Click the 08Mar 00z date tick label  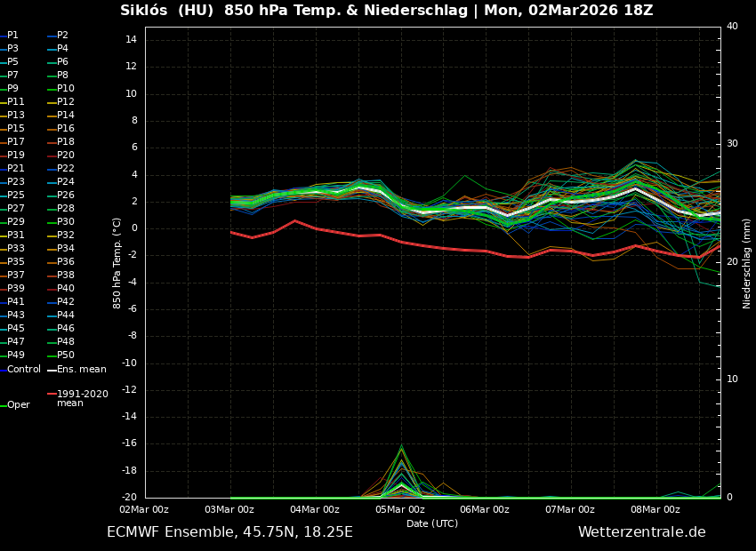(x=655, y=510)
